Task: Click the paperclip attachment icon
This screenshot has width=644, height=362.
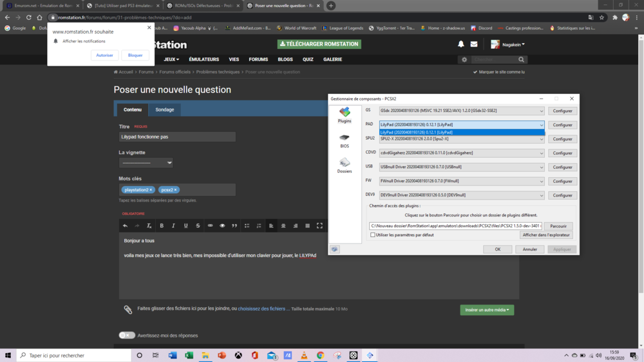Action: pos(128,309)
